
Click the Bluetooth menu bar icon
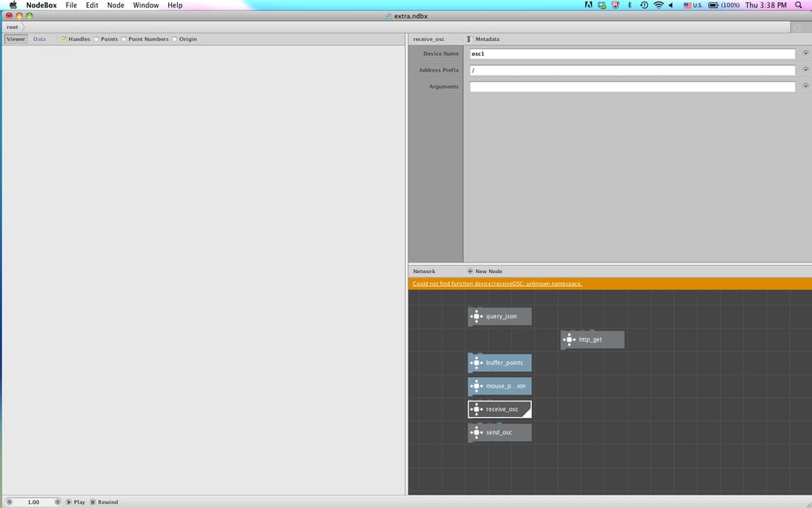tap(630, 5)
